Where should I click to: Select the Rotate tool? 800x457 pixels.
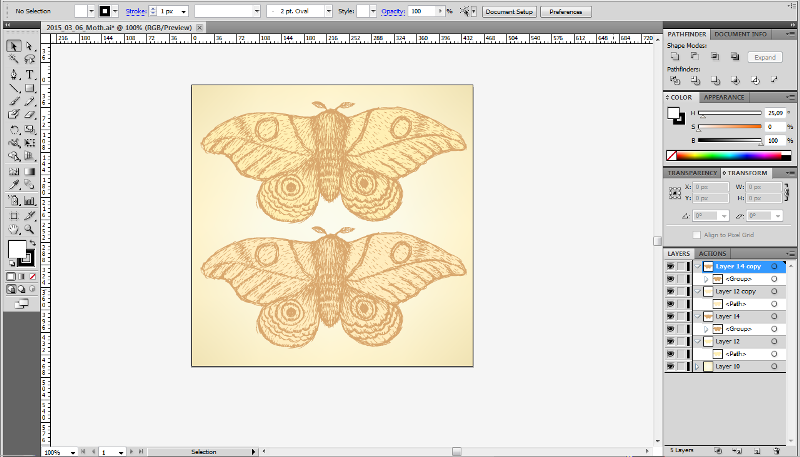[14, 130]
